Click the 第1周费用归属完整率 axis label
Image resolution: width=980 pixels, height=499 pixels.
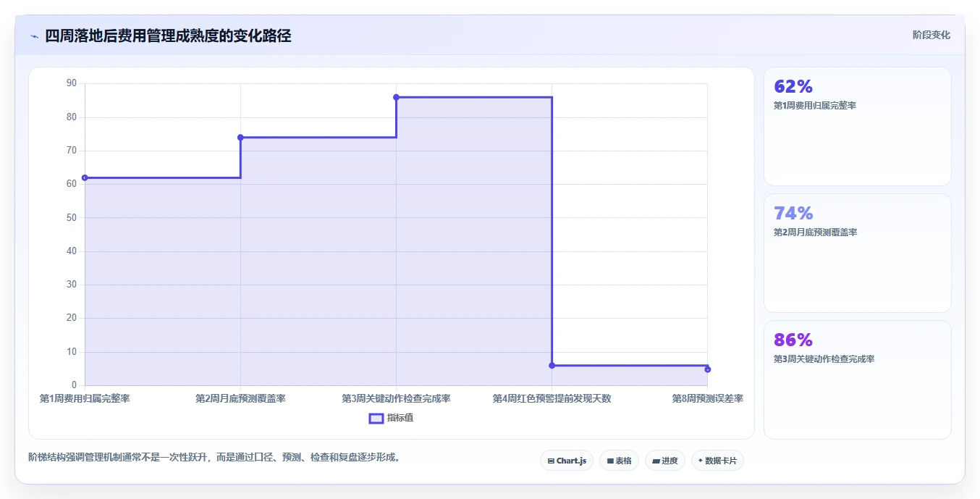tap(85, 398)
